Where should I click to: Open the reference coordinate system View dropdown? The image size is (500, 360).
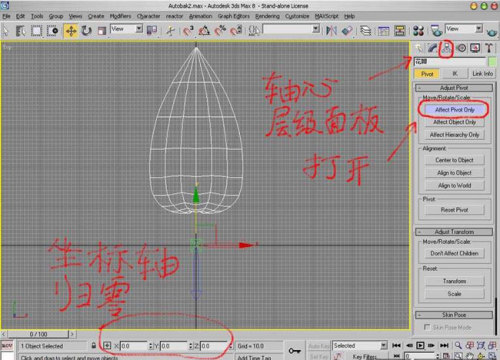[x=127, y=29]
